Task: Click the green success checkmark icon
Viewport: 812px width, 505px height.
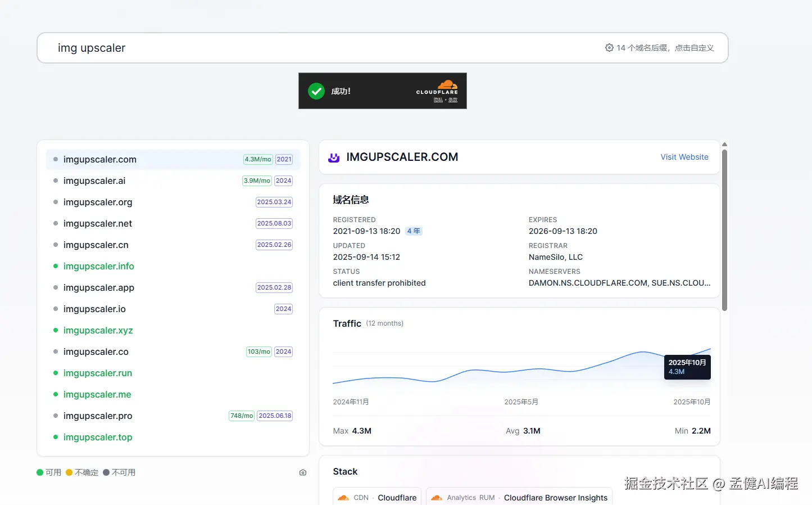Action: [x=316, y=91]
